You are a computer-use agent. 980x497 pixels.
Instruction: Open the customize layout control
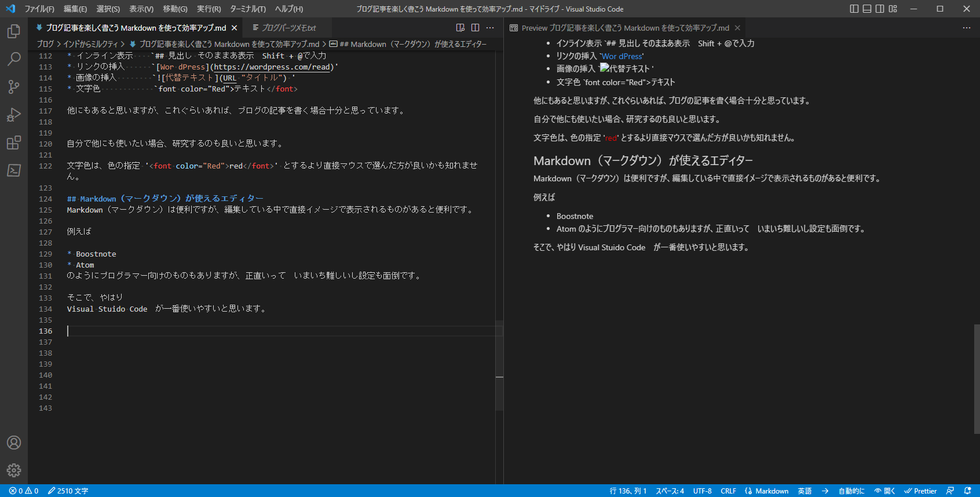pyautogui.click(x=893, y=9)
